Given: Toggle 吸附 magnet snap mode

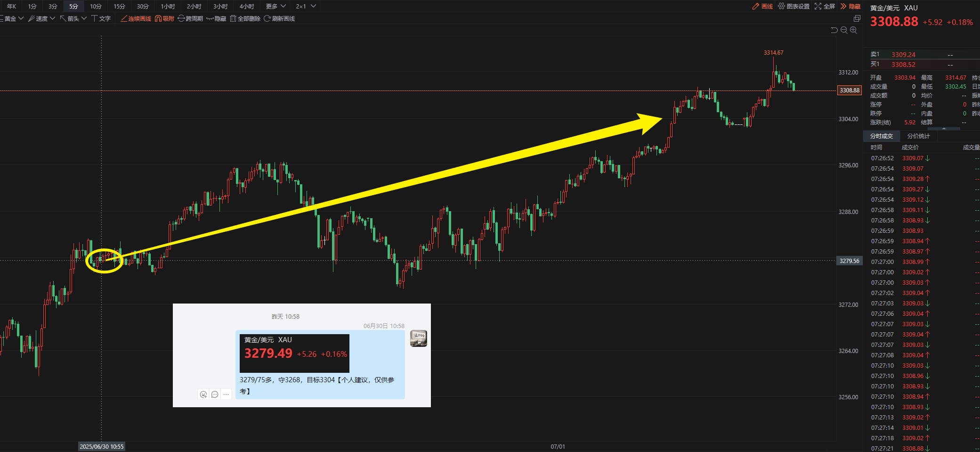Looking at the screenshot, I should click(x=164, y=18).
